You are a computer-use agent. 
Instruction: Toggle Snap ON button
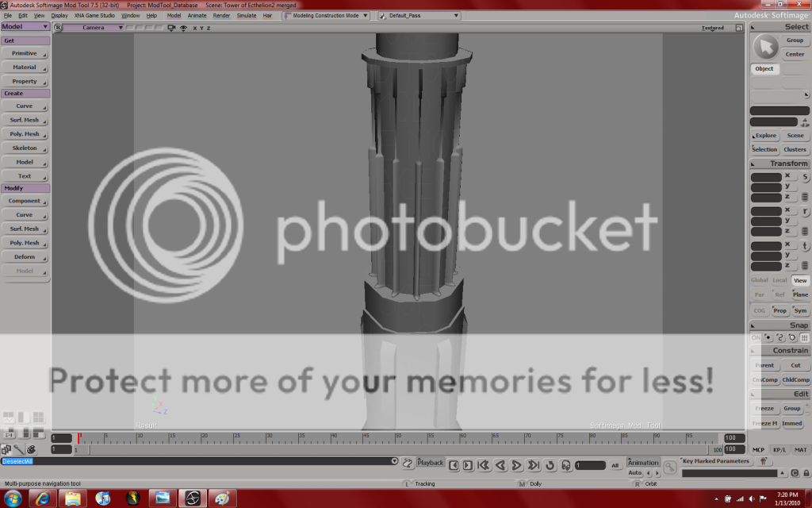[x=756, y=337]
